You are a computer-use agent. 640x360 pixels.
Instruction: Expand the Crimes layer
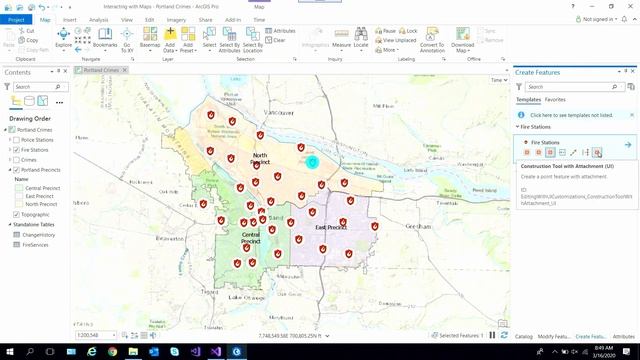(10, 160)
